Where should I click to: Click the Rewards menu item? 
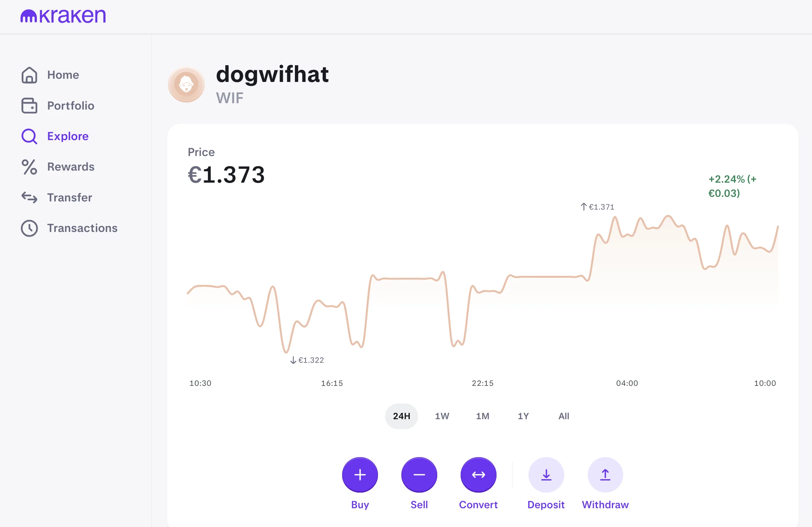(x=70, y=166)
